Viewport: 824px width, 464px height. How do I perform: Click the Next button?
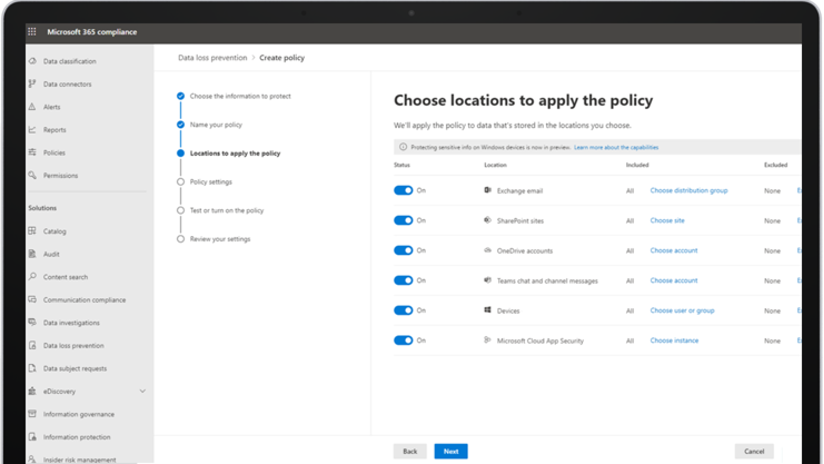click(x=451, y=451)
